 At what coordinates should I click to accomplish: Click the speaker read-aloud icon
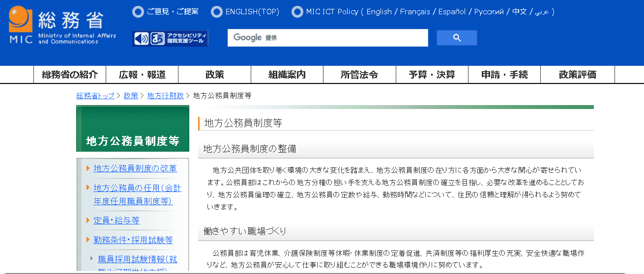[x=142, y=38]
